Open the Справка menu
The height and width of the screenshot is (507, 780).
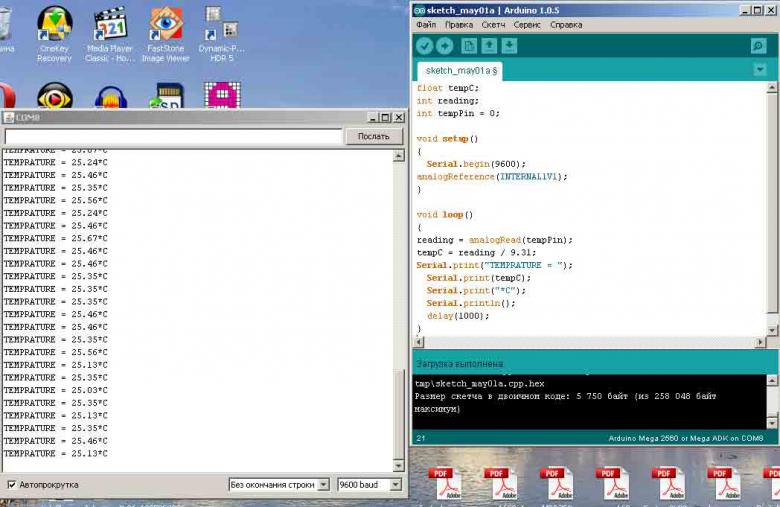click(x=566, y=24)
